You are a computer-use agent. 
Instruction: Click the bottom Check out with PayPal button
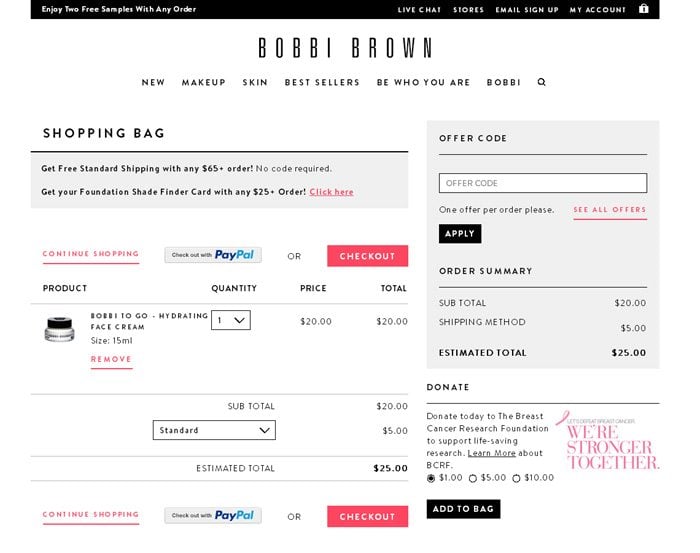click(213, 516)
